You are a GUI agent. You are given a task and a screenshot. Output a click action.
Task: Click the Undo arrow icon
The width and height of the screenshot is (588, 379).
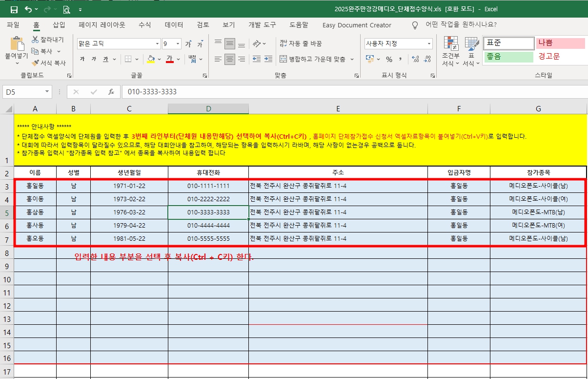click(28, 10)
